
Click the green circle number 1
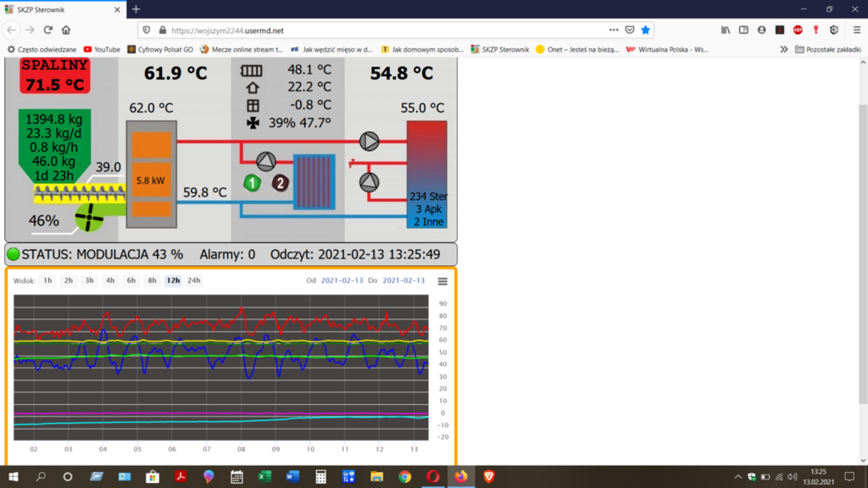(x=252, y=182)
